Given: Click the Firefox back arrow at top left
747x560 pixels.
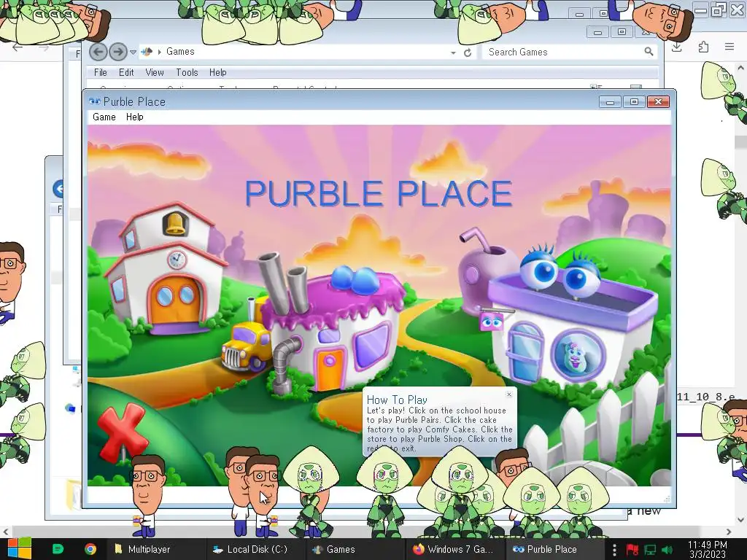Looking at the screenshot, I should (x=18, y=47).
